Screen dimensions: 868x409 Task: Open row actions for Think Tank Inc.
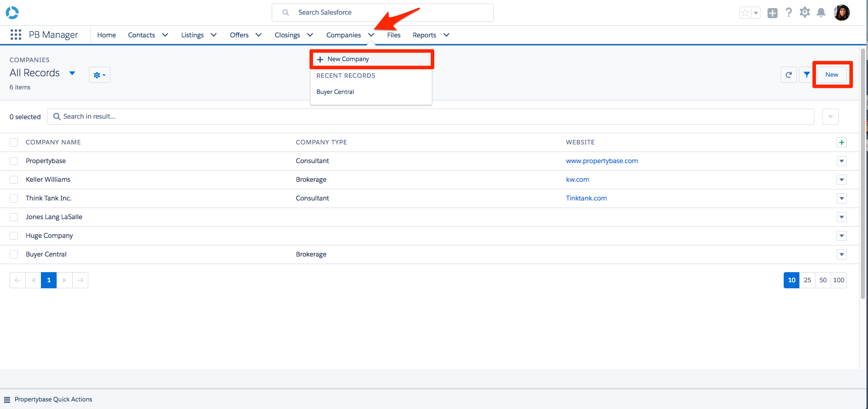(842, 198)
